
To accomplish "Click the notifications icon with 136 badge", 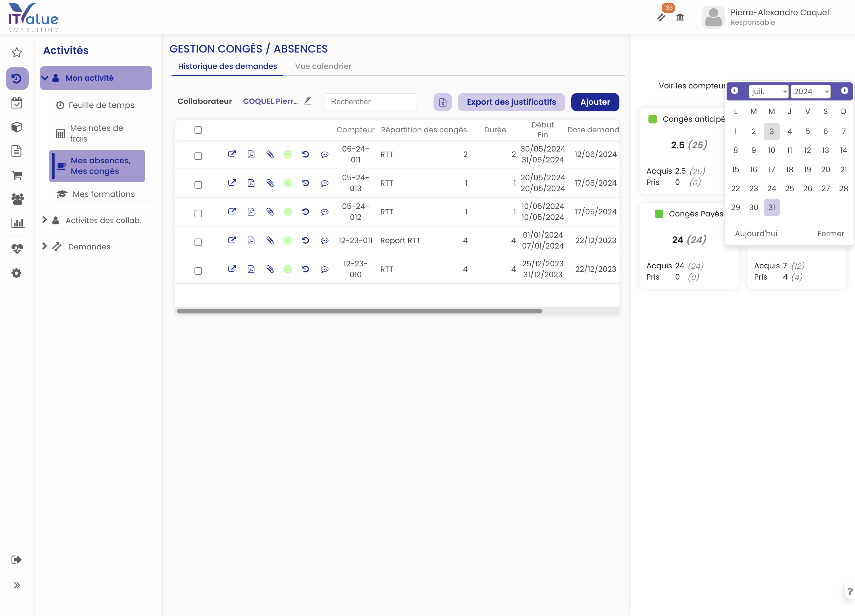I will (x=661, y=17).
